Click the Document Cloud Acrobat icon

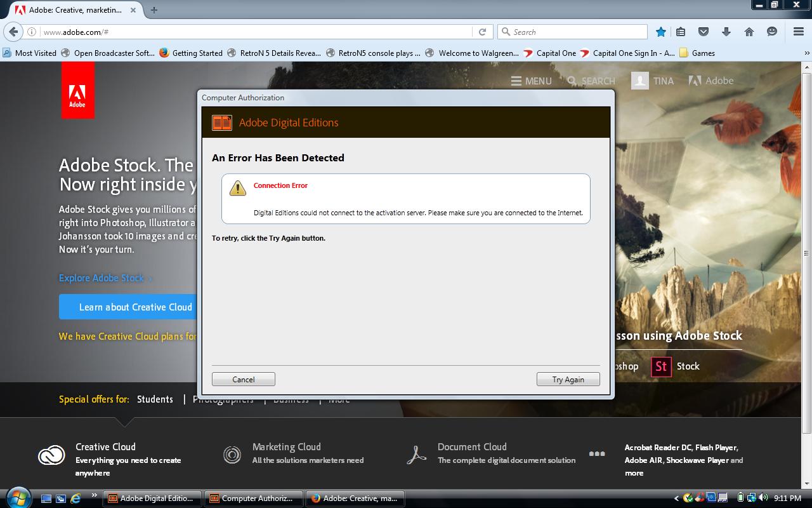point(416,455)
